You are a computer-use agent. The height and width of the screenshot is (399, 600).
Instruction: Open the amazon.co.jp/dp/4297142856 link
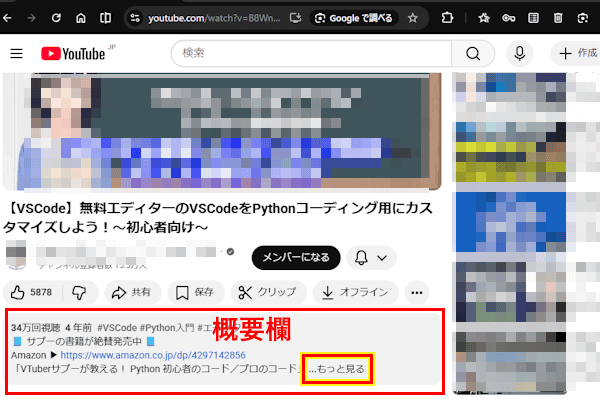(x=153, y=355)
